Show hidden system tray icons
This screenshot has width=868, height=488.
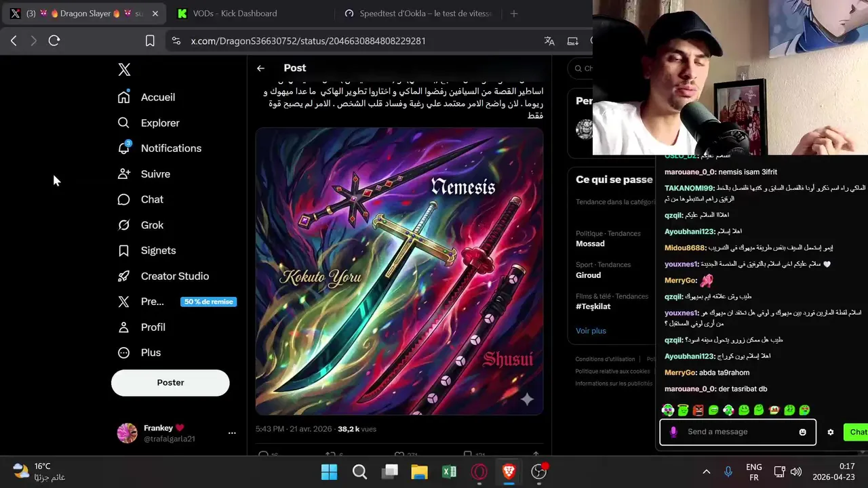pos(706,472)
